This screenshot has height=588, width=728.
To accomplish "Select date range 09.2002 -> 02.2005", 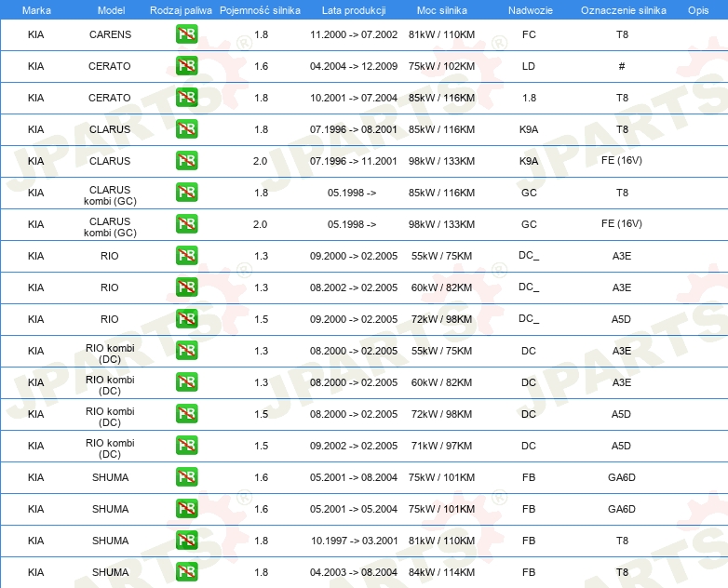I will tap(354, 446).
